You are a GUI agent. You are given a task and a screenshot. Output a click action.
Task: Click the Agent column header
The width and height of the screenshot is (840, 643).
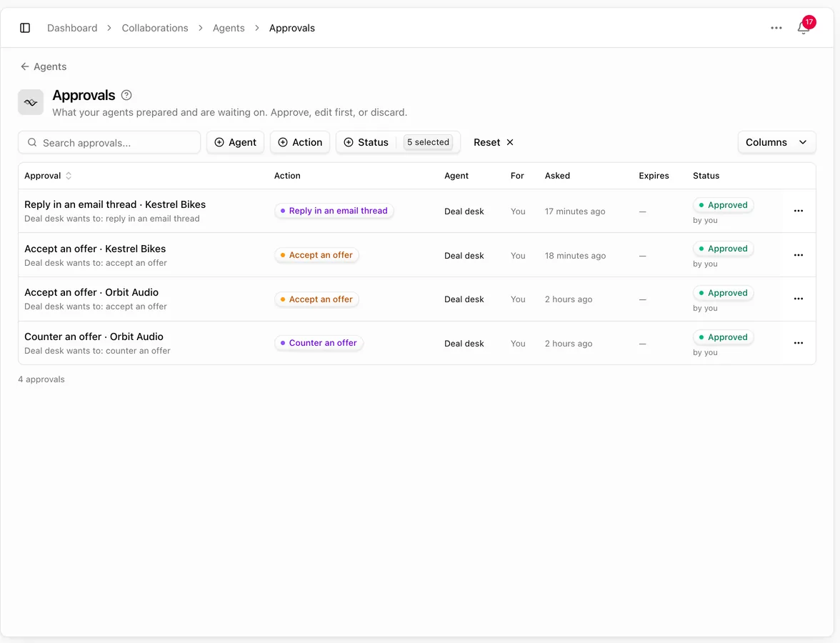[456, 176]
